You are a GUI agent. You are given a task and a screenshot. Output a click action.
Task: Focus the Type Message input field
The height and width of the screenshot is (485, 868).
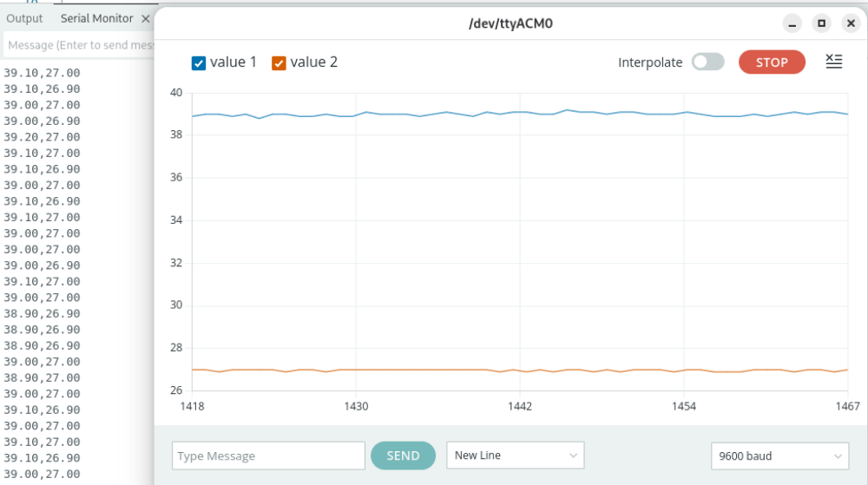[268, 456]
